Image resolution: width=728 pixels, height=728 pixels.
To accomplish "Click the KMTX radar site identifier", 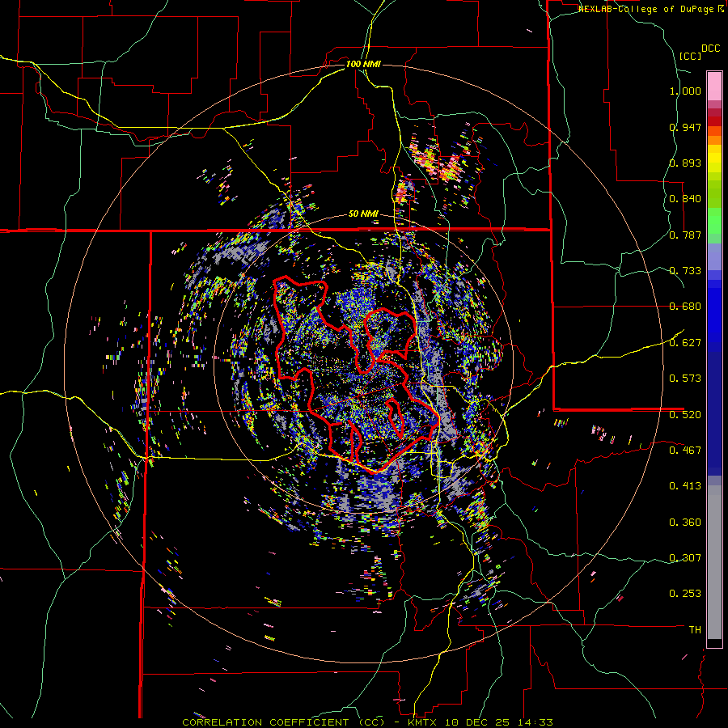I will (x=424, y=722).
